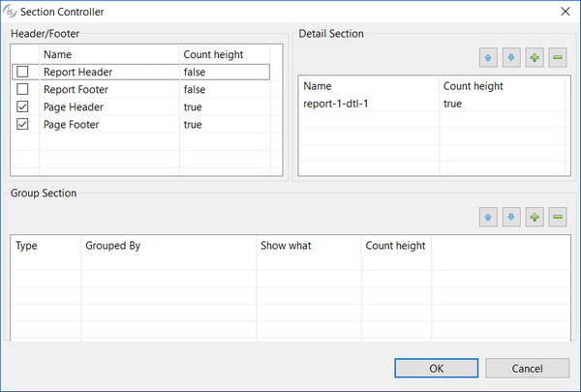This screenshot has width=581, height=392.
Task: Move group section up with arrow icon
Action: pyautogui.click(x=488, y=217)
